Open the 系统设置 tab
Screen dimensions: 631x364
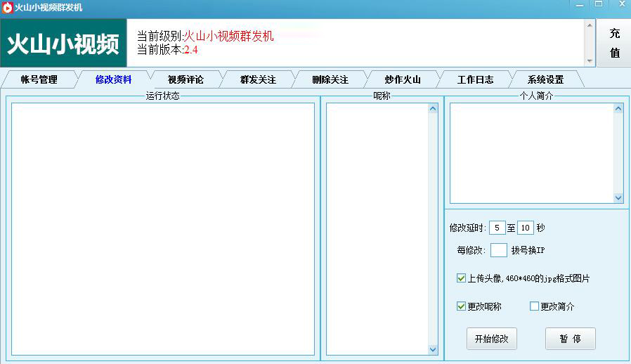(546, 79)
